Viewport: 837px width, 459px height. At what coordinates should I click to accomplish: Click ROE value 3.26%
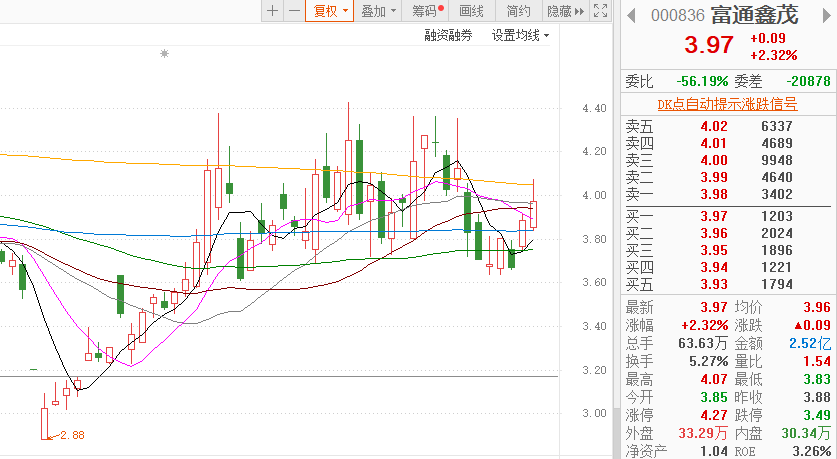(812, 452)
